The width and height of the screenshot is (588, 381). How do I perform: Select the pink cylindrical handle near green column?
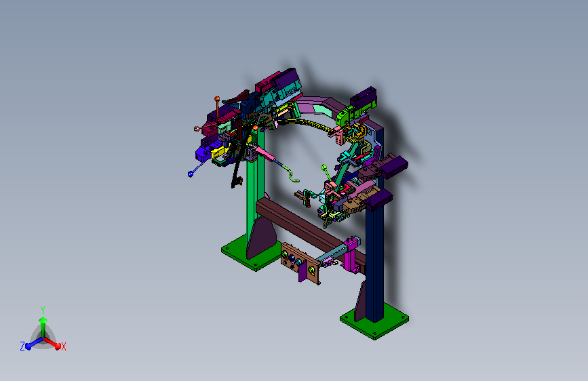(x=265, y=153)
